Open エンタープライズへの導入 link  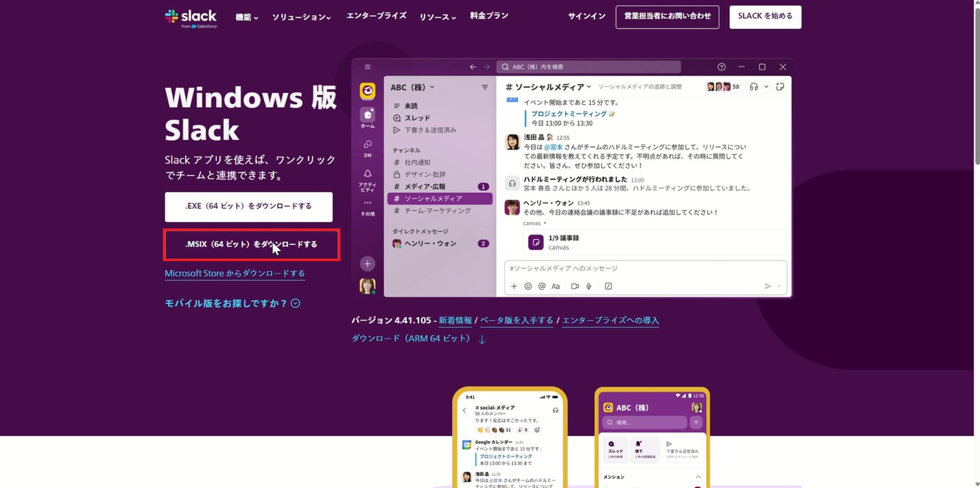(x=610, y=320)
